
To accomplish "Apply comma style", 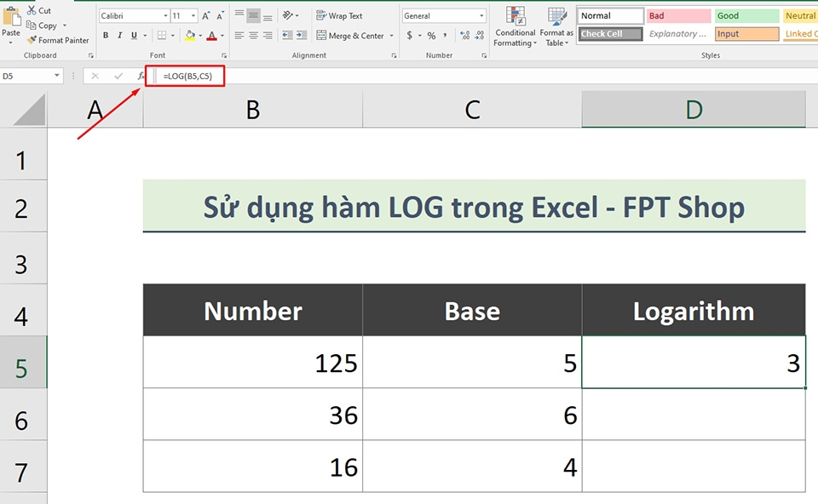I will point(445,36).
